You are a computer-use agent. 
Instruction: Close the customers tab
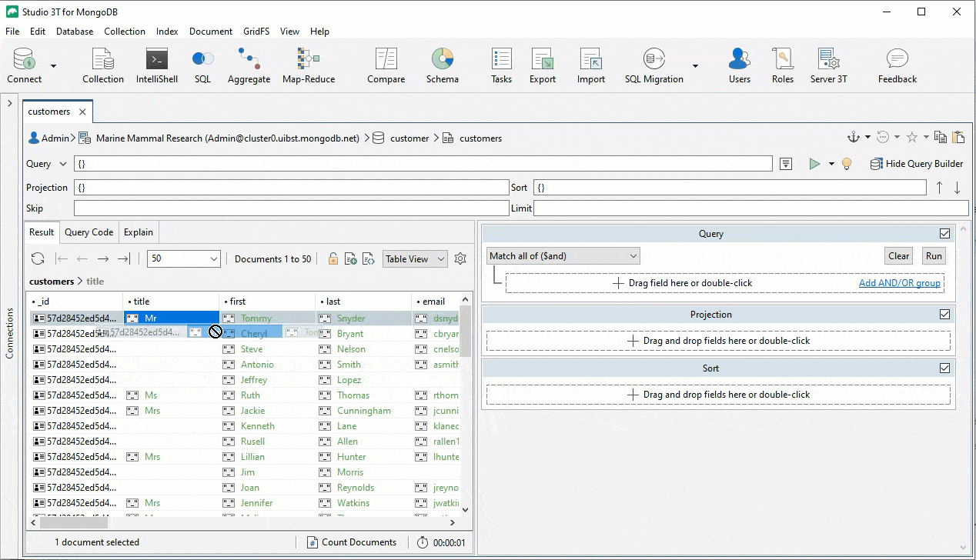point(82,112)
